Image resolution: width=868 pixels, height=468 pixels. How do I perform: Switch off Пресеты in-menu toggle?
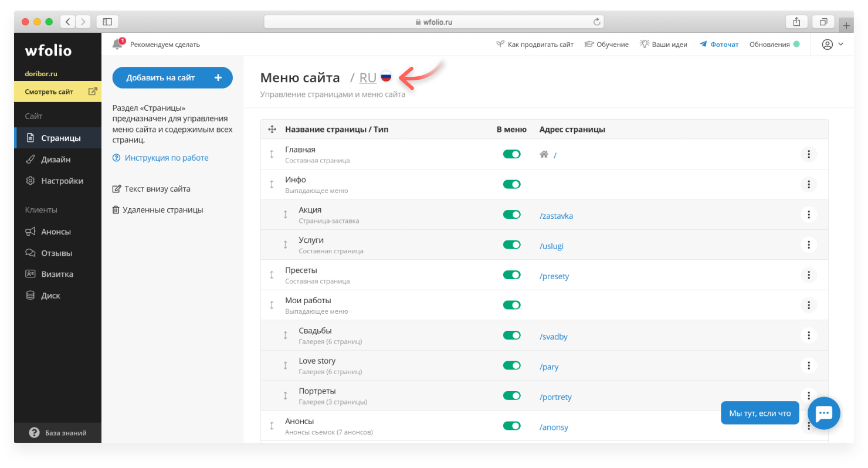click(x=511, y=275)
